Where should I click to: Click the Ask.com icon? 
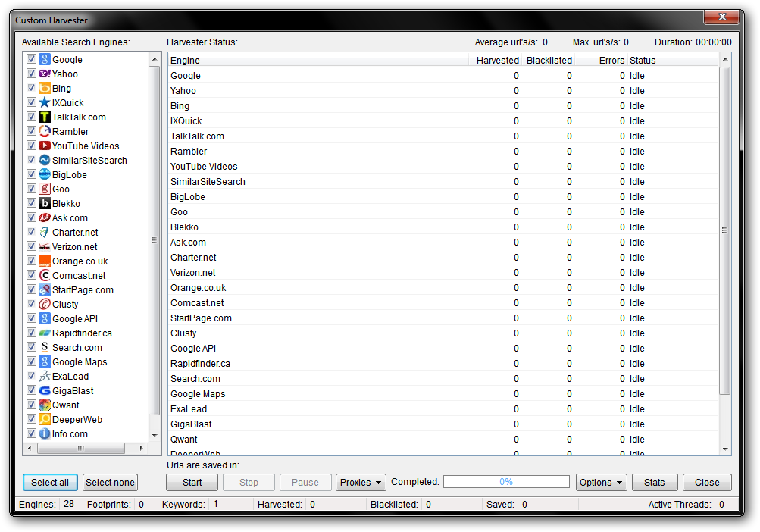[x=45, y=217]
